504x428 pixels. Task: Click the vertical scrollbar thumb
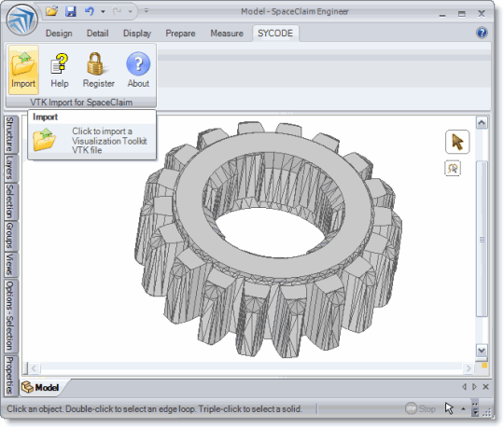click(x=482, y=240)
